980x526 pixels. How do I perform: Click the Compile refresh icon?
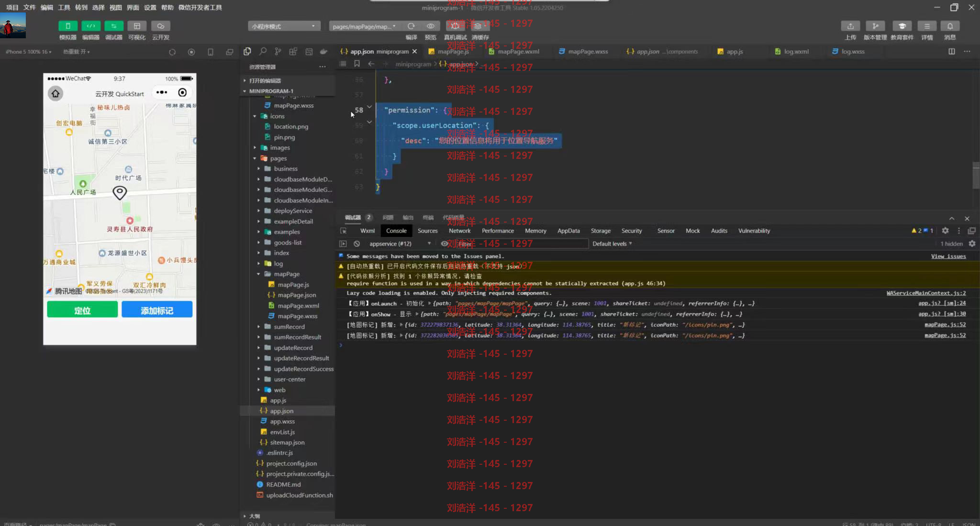[411, 26]
